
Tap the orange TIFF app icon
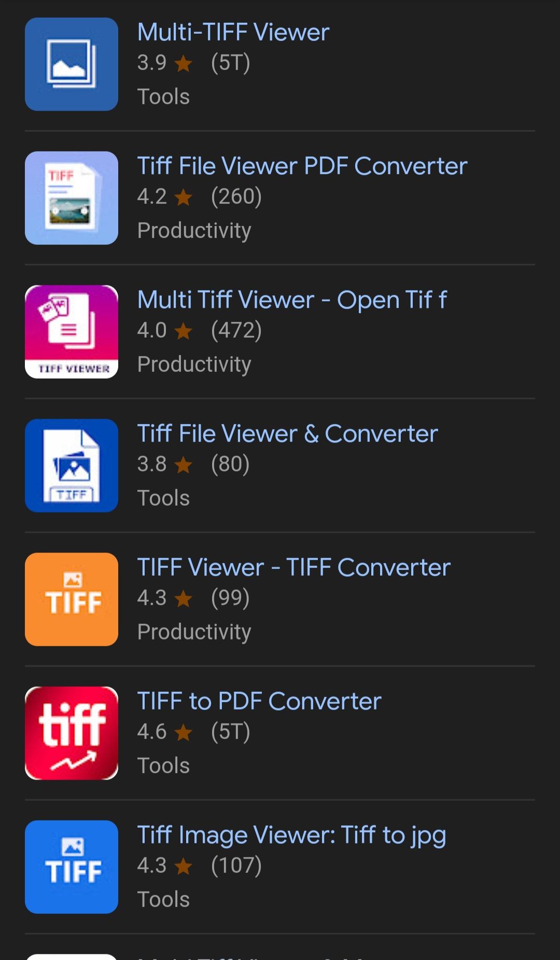tap(72, 600)
